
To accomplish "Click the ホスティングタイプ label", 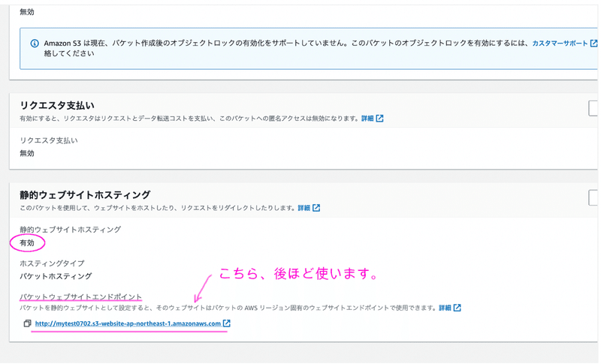I will pyautogui.click(x=52, y=263).
